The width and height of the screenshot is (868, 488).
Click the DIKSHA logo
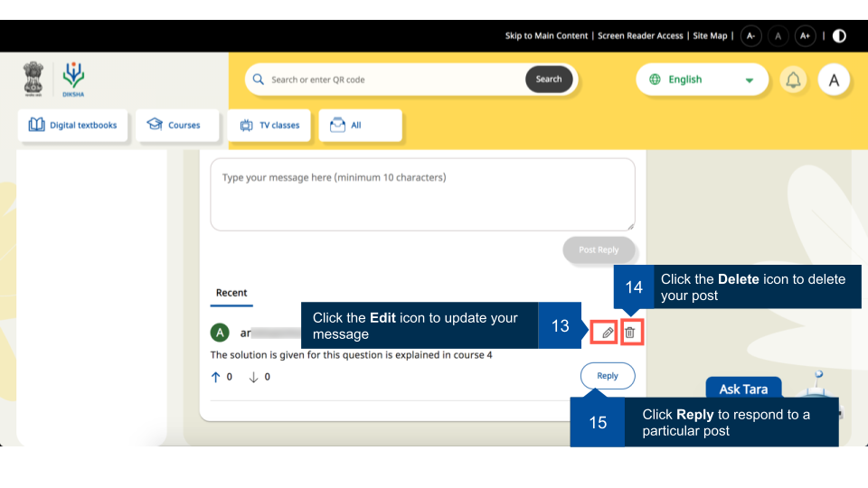pyautogui.click(x=73, y=79)
